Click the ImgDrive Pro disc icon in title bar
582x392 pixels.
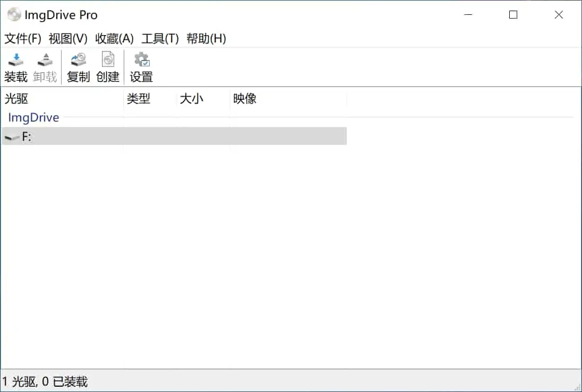14,14
